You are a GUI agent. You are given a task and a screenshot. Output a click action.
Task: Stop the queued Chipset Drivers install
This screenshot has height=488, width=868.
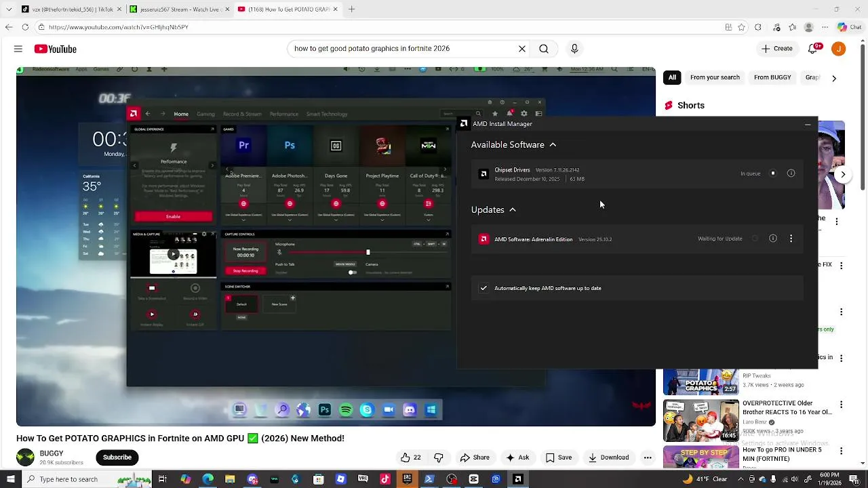[772, 174]
